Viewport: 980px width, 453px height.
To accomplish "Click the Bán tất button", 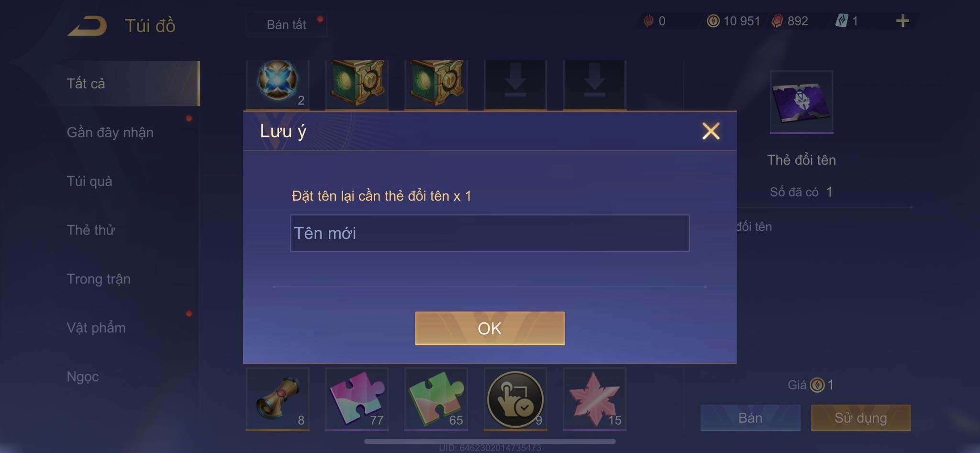I will coord(287,24).
